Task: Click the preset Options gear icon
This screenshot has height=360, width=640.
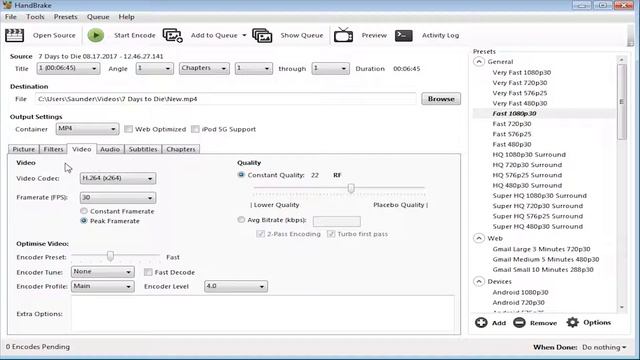Action: tap(572, 322)
